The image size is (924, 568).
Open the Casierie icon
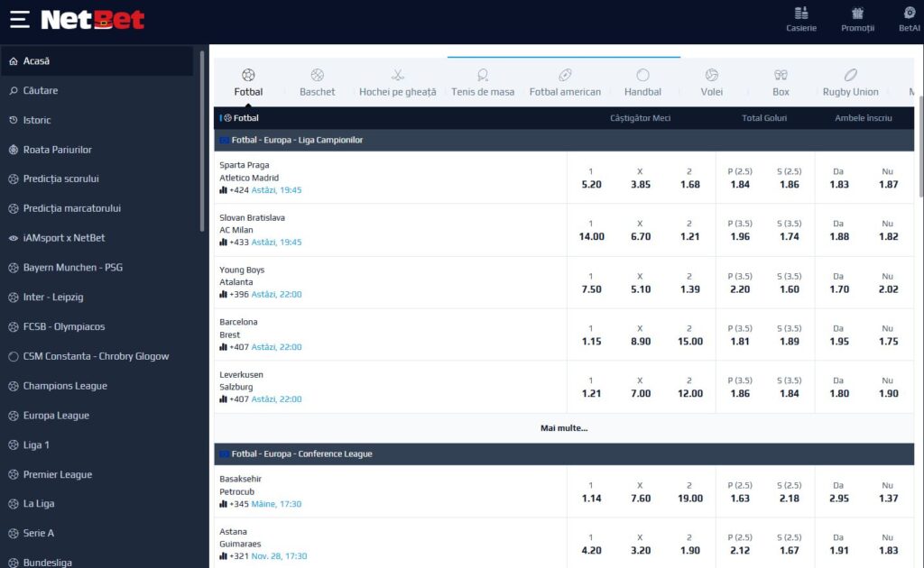point(801,13)
